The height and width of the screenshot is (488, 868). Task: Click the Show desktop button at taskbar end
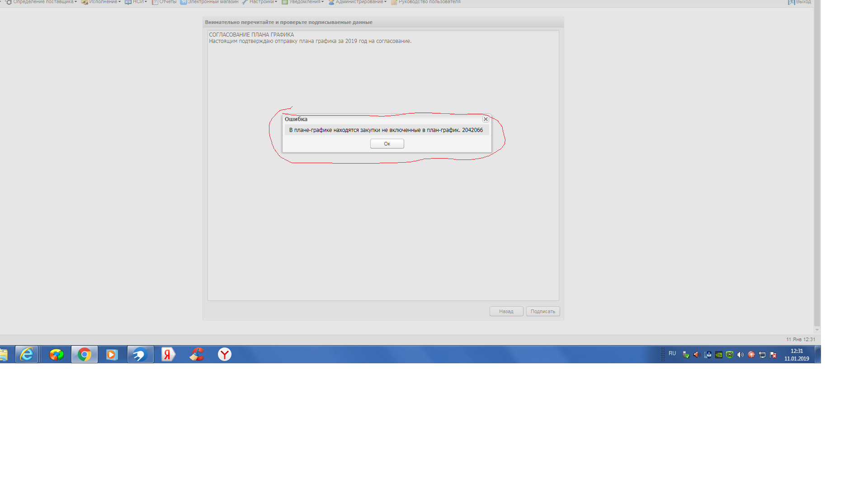[x=818, y=354]
